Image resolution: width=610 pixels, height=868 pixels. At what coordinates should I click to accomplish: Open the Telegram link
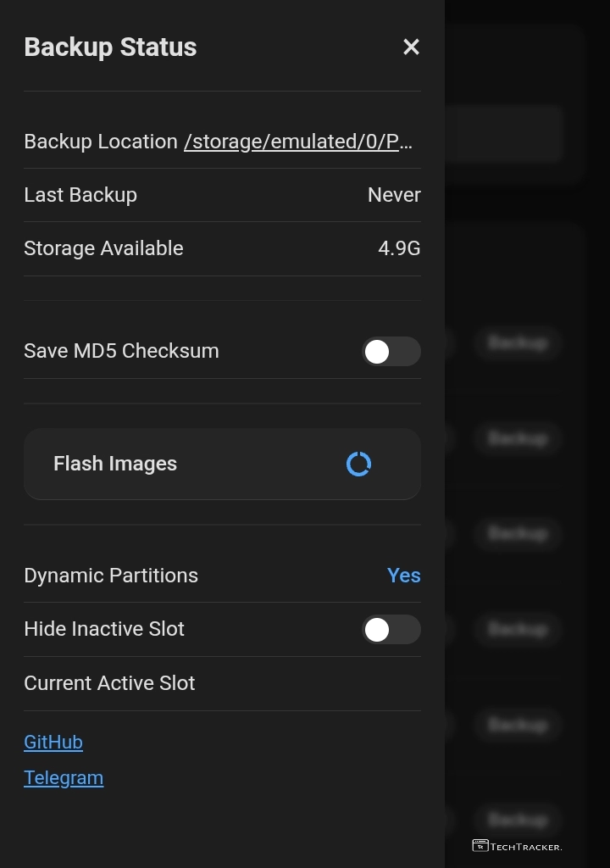pyautogui.click(x=64, y=777)
